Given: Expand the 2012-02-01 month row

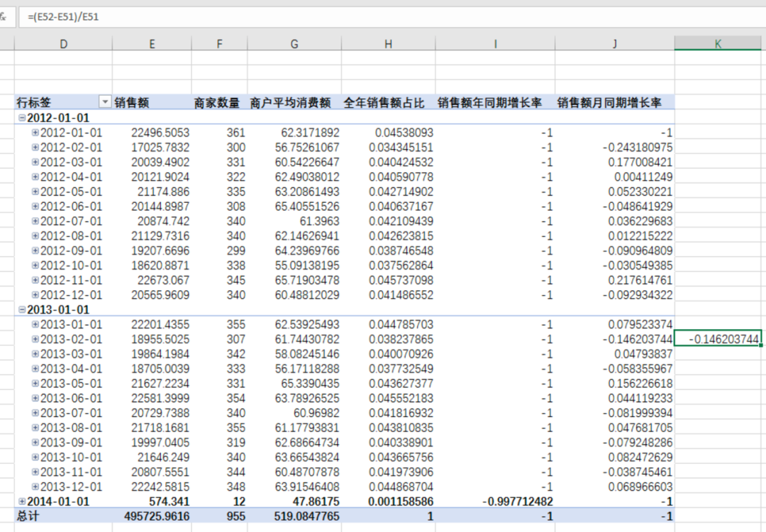Looking at the screenshot, I should [35, 147].
